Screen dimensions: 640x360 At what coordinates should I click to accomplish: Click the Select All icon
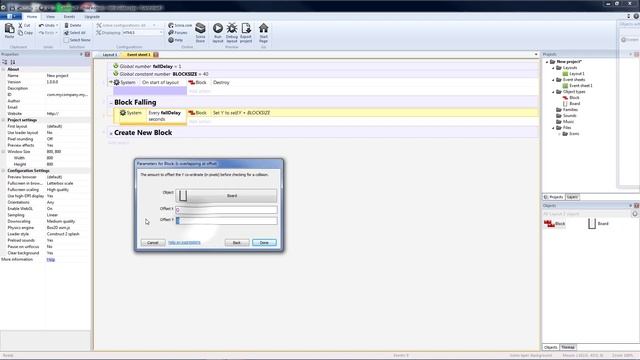click(66, 33)
